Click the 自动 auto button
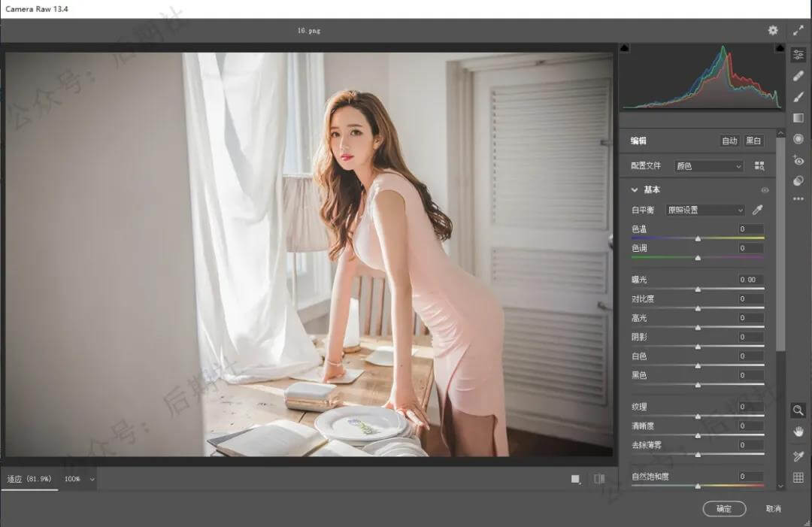 click(729, 141)
